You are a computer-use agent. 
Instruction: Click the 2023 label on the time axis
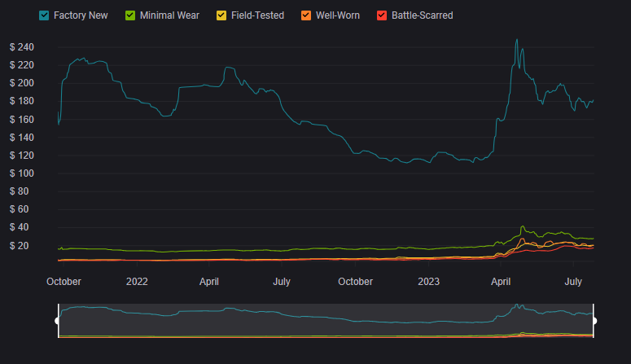click(428, 282)
